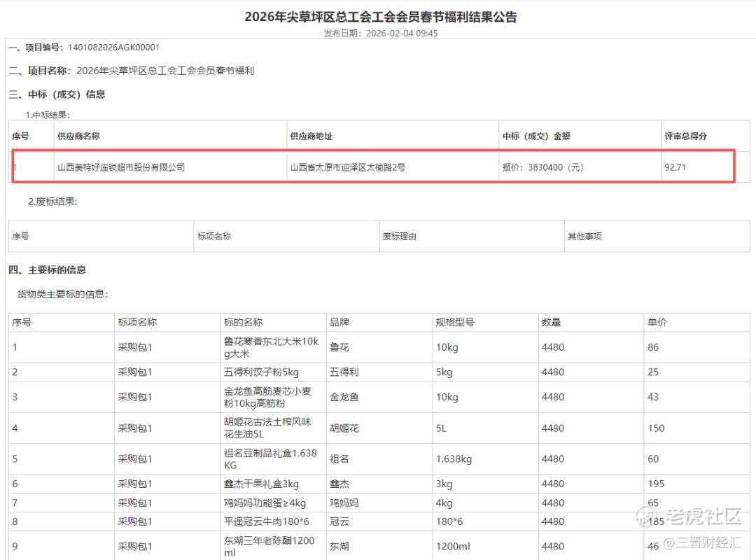
Task: Click the announcement title at the top
Action: tap(380, 17)
